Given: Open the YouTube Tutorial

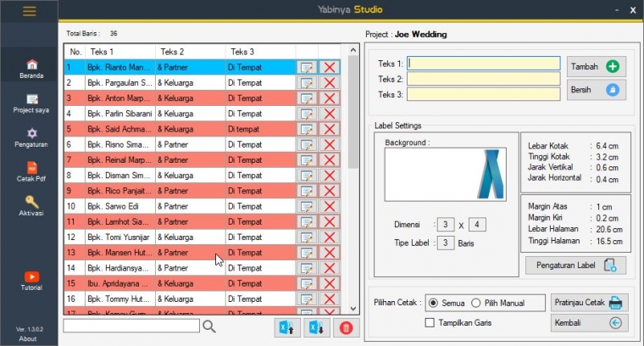Looking at the screenshot, I should 31,281.
